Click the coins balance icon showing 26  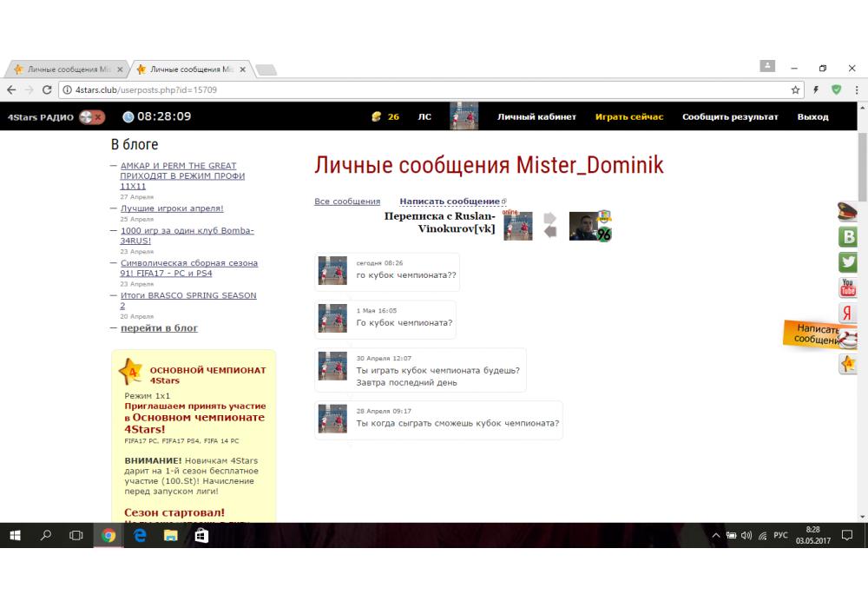tap(376, 116)
